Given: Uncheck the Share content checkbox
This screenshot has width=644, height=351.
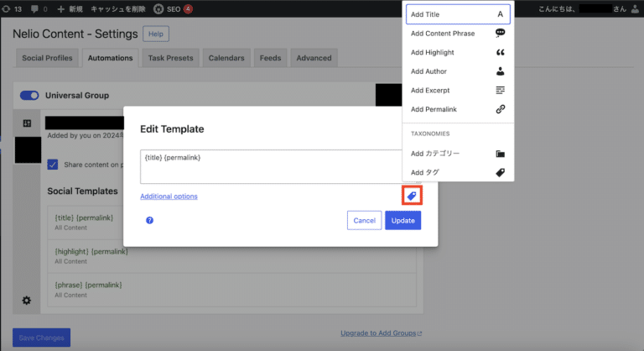Looking at the screenshot, I should (x=53, y=164).
